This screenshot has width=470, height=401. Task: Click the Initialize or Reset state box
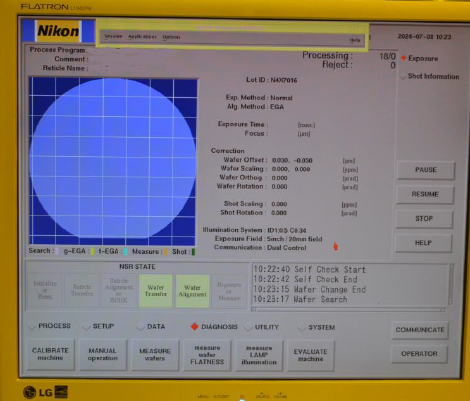pyautogui.click(x=45, y=290)
